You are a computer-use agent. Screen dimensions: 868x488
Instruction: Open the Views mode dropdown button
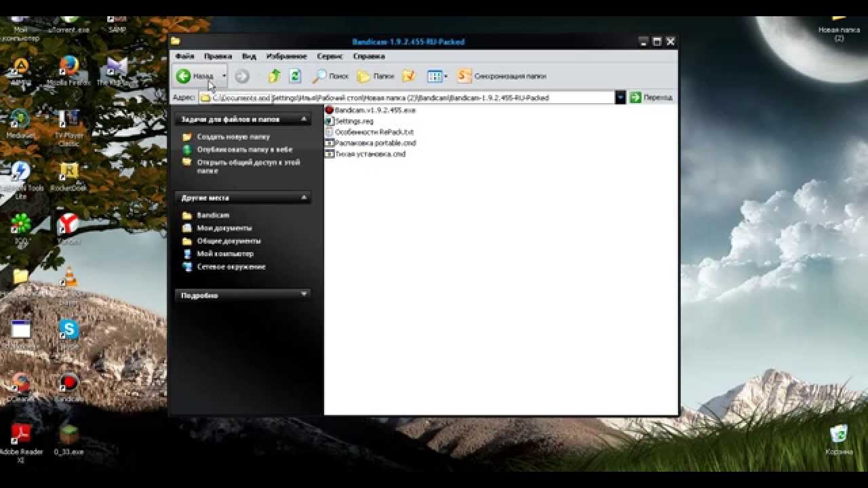pos(437,76)
